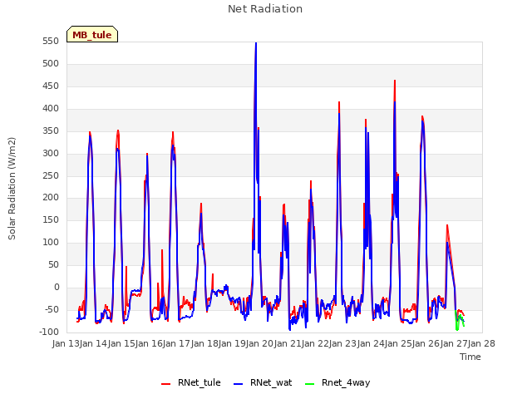The height and width of the screenshot is (399, 532).
Task: Click the -50 y-axis tick label
Action: [x=52, y=310]
